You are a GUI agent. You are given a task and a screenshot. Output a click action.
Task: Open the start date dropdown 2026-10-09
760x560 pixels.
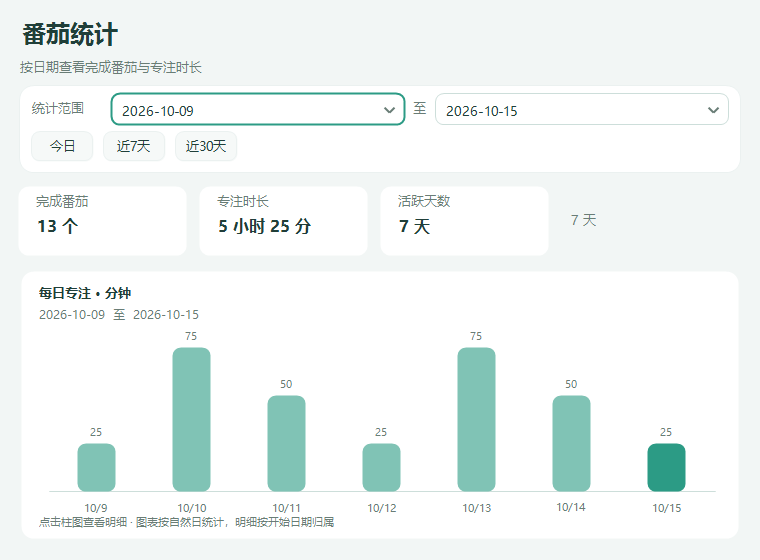258,109
